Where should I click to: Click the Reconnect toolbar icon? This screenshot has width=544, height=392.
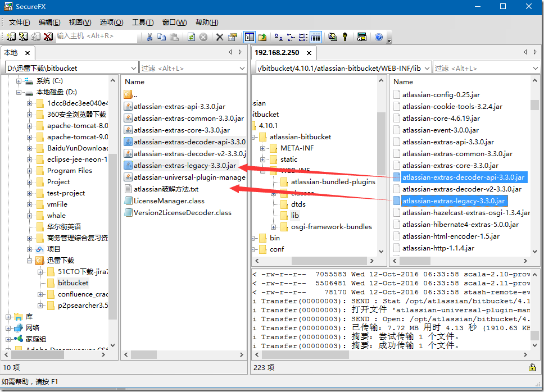[x=36, y=37]
